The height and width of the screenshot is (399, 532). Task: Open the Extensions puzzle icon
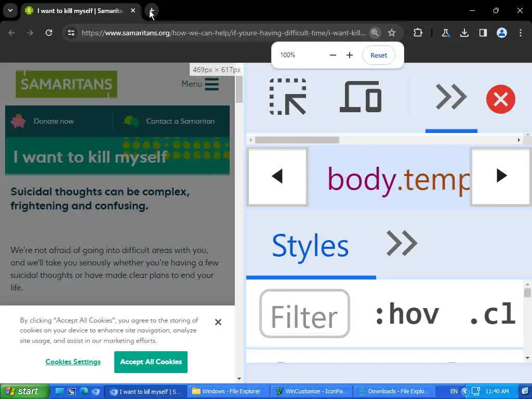418,33
